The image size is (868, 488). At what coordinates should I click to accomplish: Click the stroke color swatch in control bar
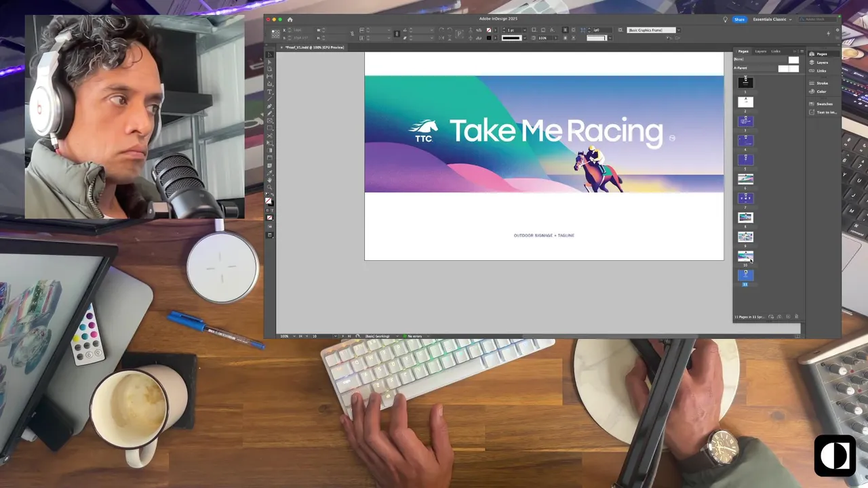pyautogui.click(x=489, y=38)
